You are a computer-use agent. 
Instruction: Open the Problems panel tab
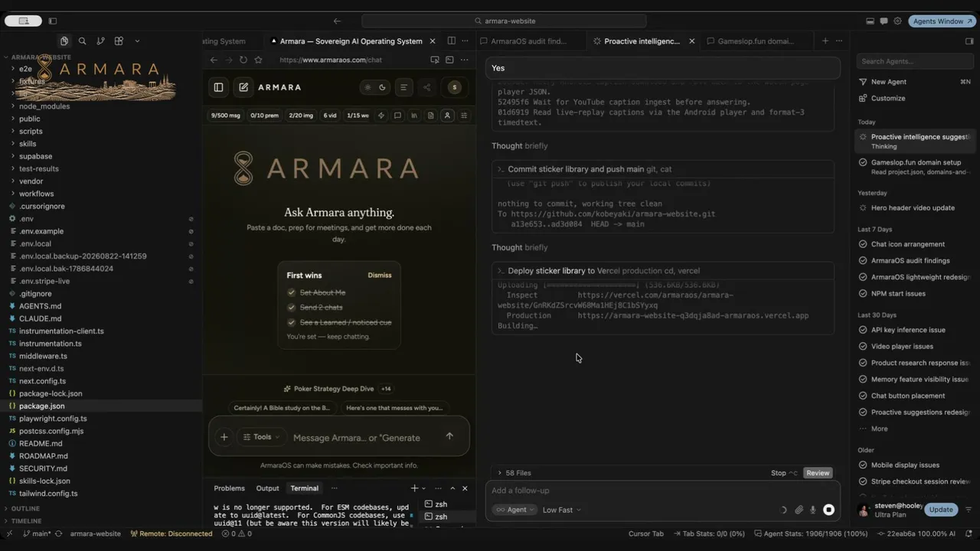pos(229,488)
